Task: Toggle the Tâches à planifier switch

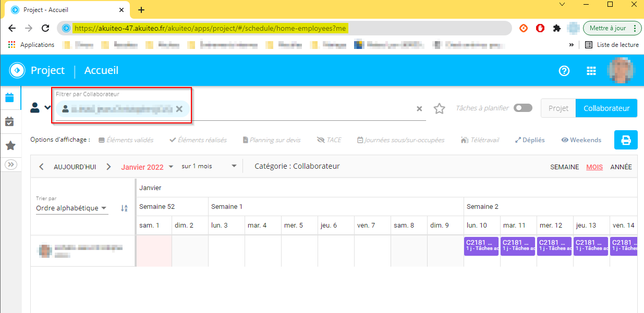Action: [x=523, y=108]
